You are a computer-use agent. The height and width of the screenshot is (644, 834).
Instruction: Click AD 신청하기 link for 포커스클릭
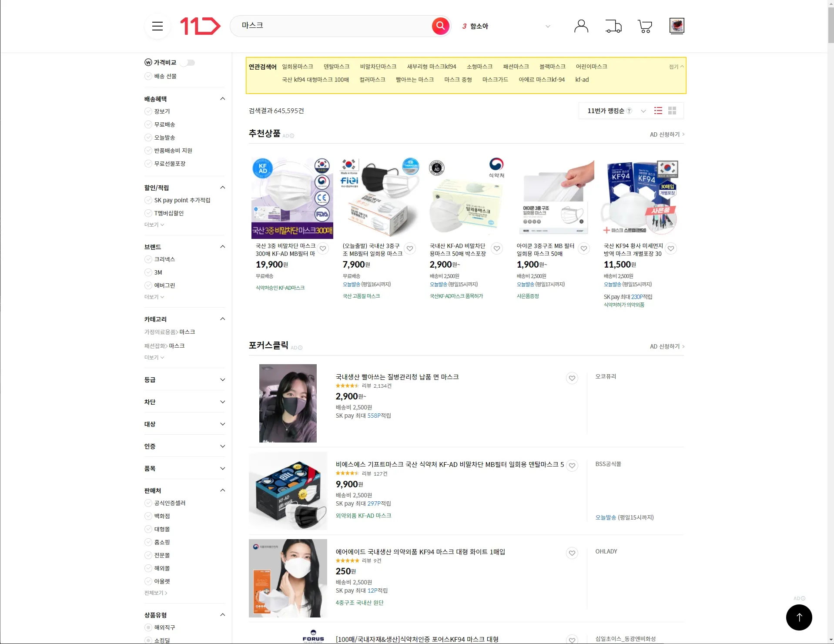667,346
